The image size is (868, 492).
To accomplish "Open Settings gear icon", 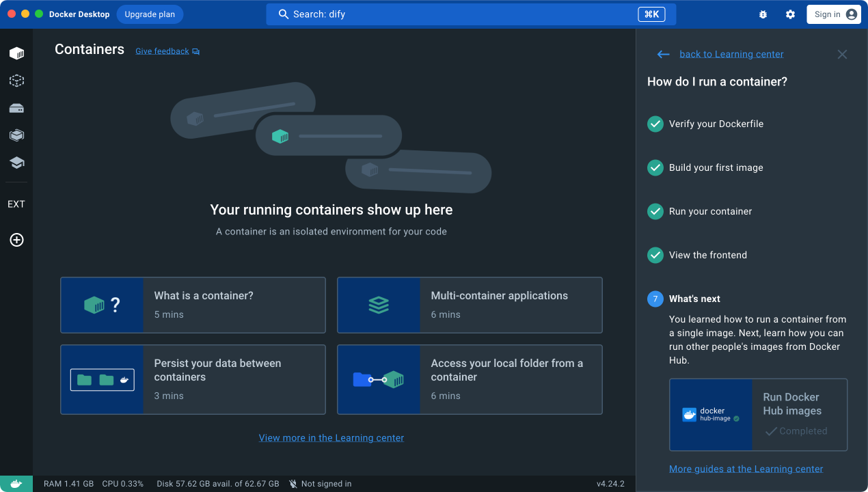I will 790,14.
